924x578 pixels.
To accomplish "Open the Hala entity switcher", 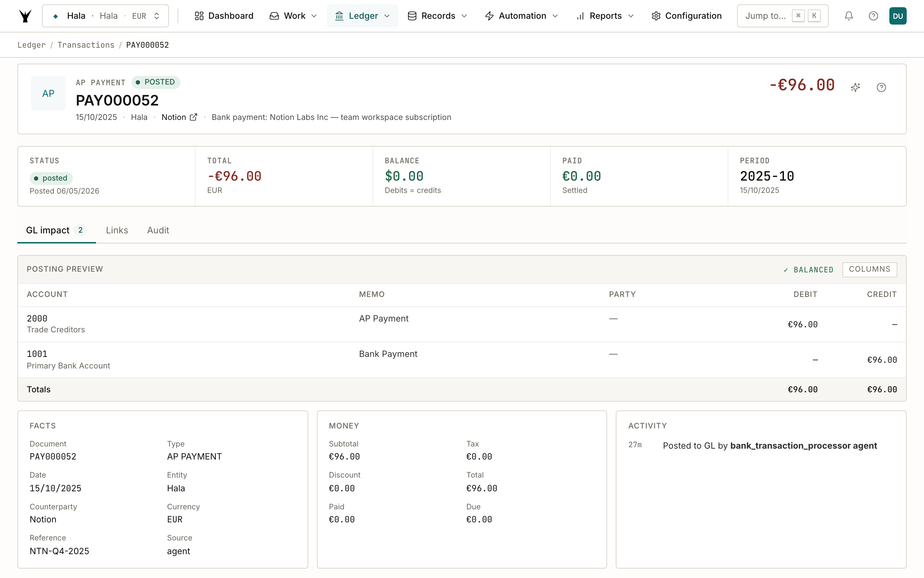I will [105, 16].
